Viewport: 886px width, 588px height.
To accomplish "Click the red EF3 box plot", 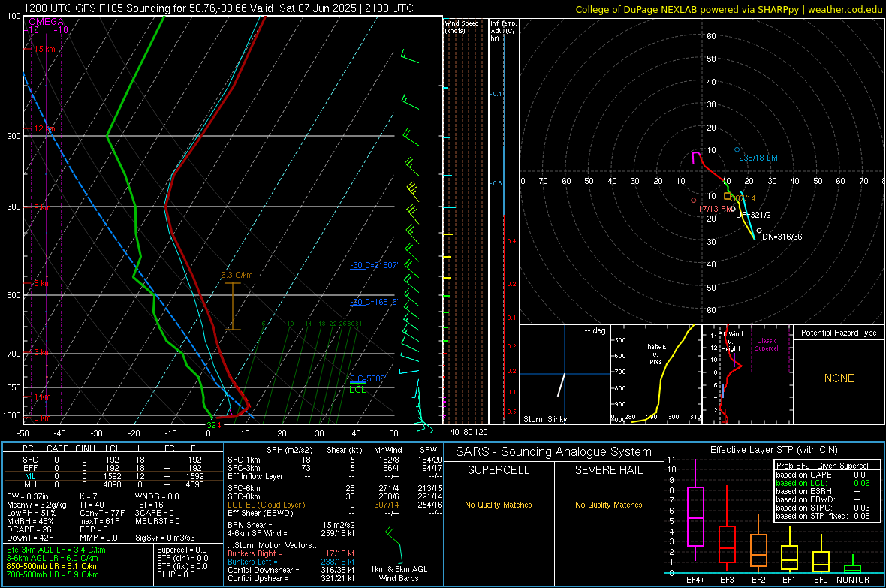I will coord(727,529).
